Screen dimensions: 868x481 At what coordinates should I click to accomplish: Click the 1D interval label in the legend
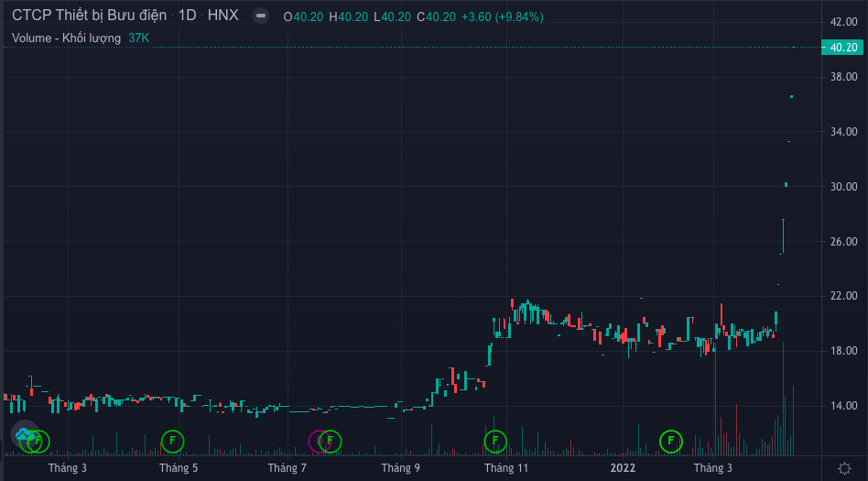[x=187, y=16]
